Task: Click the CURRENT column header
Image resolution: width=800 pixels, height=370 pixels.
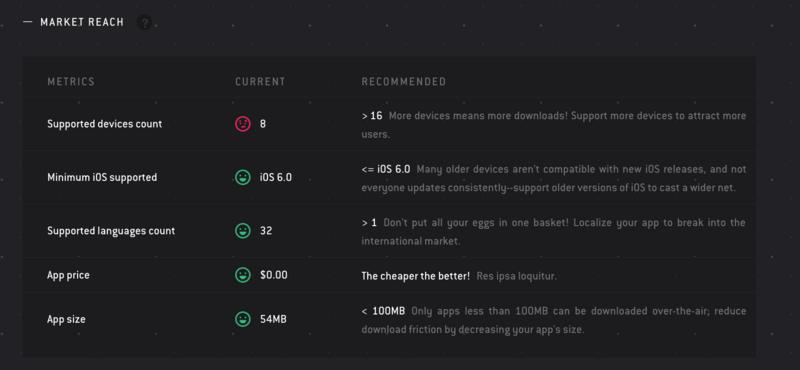Action: pos(260,82)
